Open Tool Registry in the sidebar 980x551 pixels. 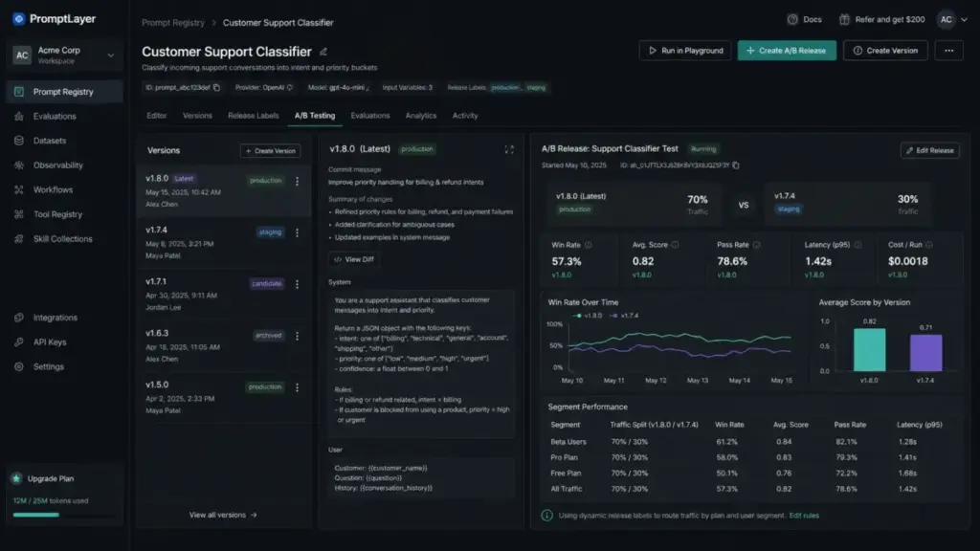coord(64,214)
